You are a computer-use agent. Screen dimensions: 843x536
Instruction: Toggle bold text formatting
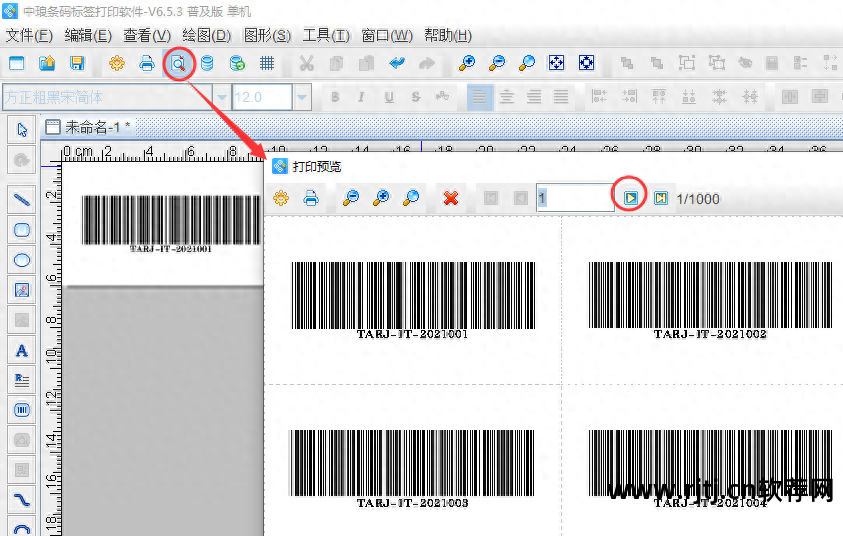335,97
